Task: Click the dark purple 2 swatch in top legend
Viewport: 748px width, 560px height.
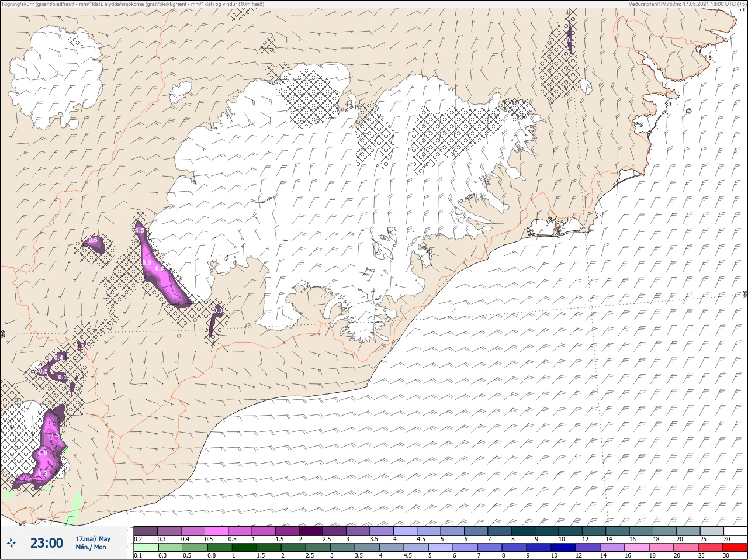Action: (312, 531)
